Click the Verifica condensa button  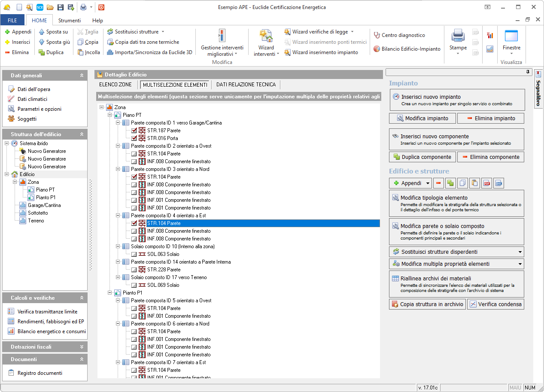(x=495, y=304)
